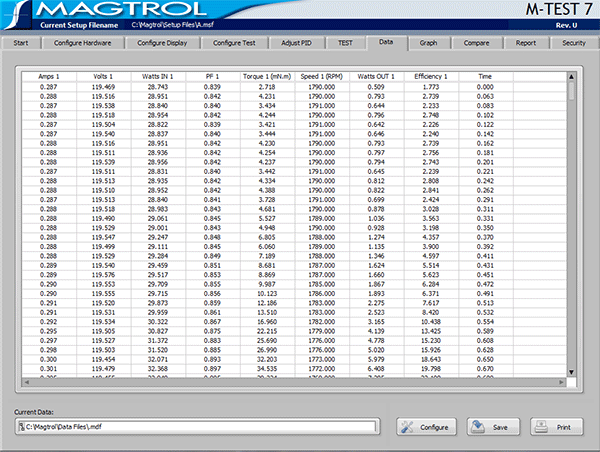Image resolution: width=600 pixels, height=452 pixels.
Task: Open the Compare tab
Action: [476, 43]
